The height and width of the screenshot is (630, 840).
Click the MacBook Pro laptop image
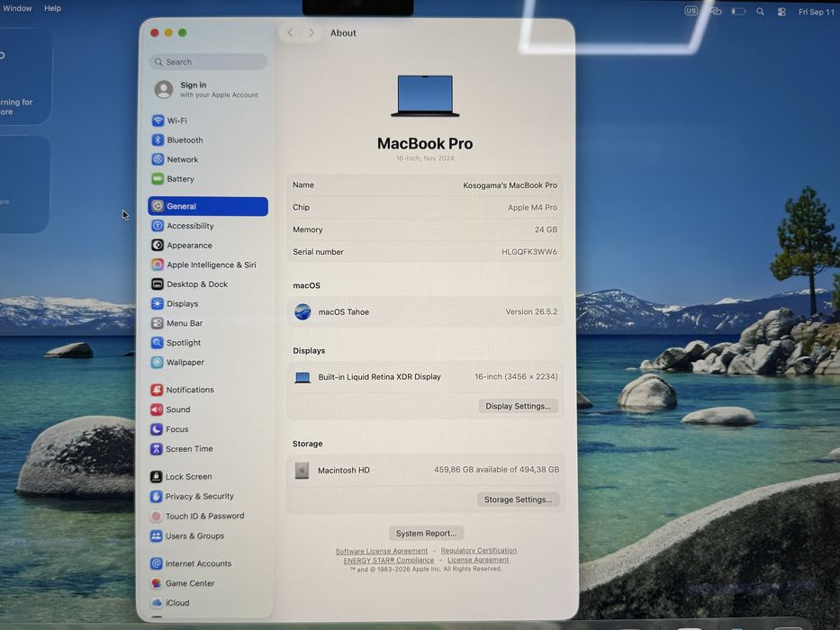coord(425,96)
